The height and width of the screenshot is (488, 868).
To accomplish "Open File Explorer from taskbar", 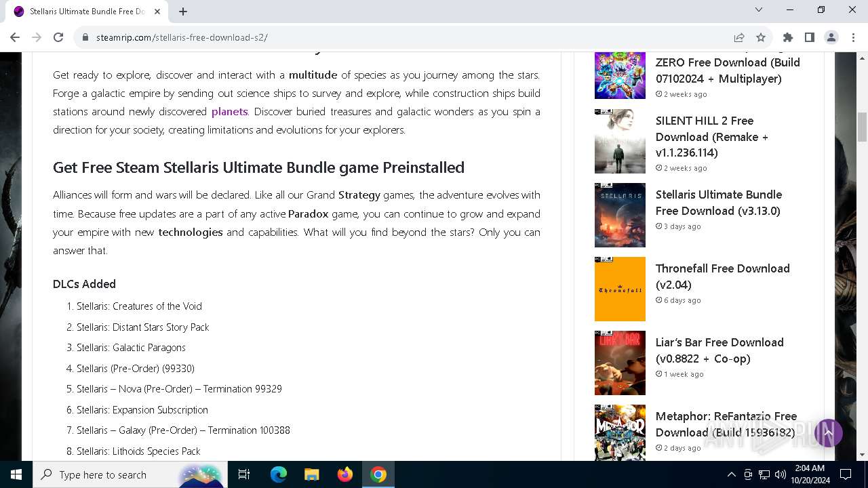I will click(x=312, y=474).
